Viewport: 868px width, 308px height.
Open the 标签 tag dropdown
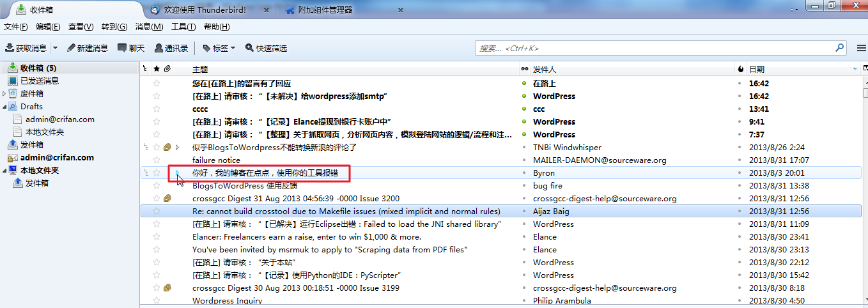219,48
